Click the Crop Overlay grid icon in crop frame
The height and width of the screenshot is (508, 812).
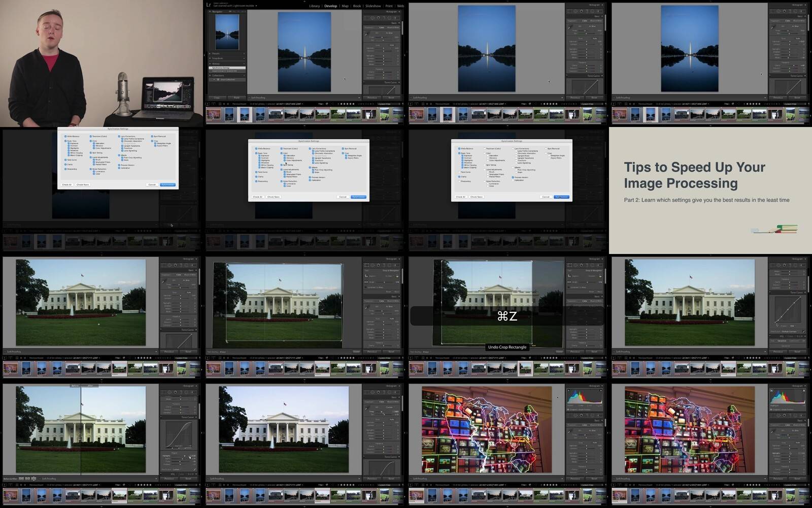366,265
